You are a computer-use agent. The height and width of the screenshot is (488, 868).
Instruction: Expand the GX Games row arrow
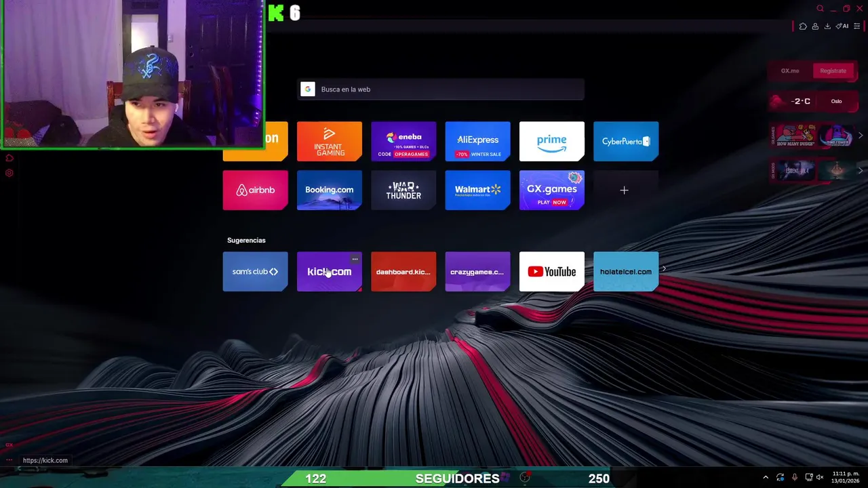pyautogui.click(x=861, y=136)
